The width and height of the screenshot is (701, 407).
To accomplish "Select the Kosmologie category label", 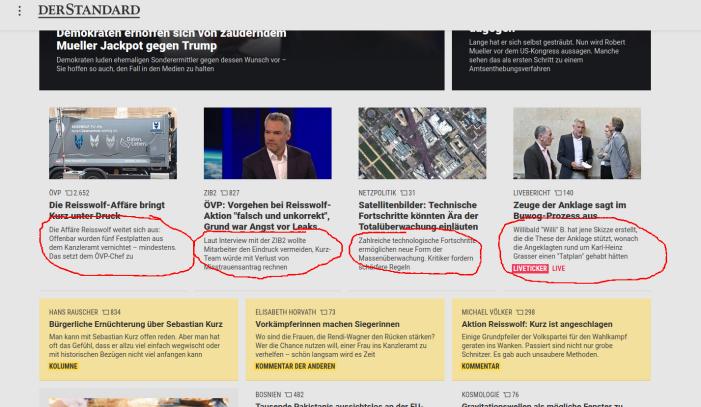I will pyautogui.click(x=480, y=394).
